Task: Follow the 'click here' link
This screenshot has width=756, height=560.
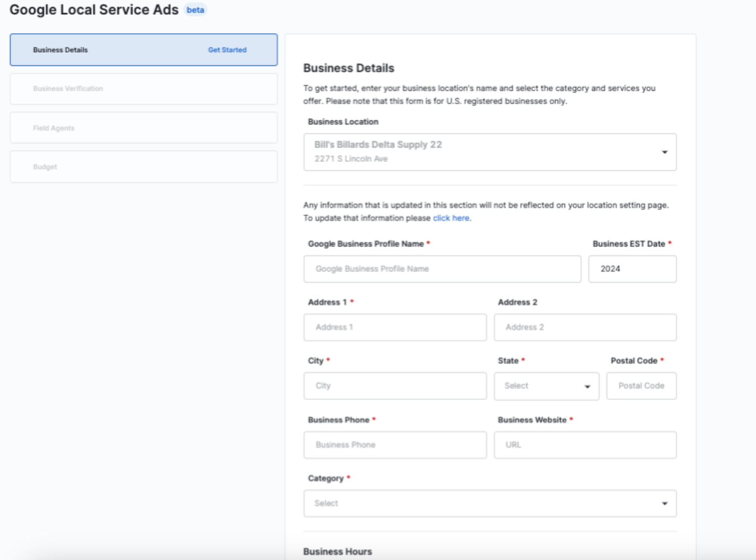Action: [451, 218]
